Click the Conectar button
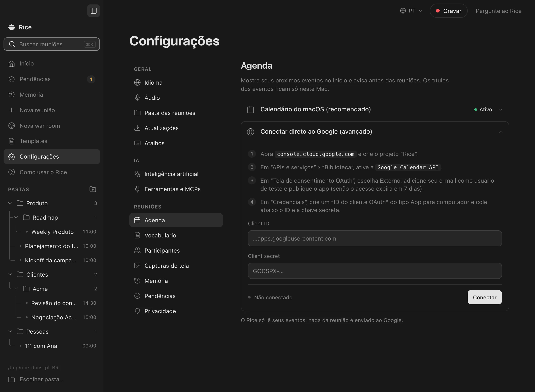The width and height of the screenshot is (535, 392). click(485, 297)
